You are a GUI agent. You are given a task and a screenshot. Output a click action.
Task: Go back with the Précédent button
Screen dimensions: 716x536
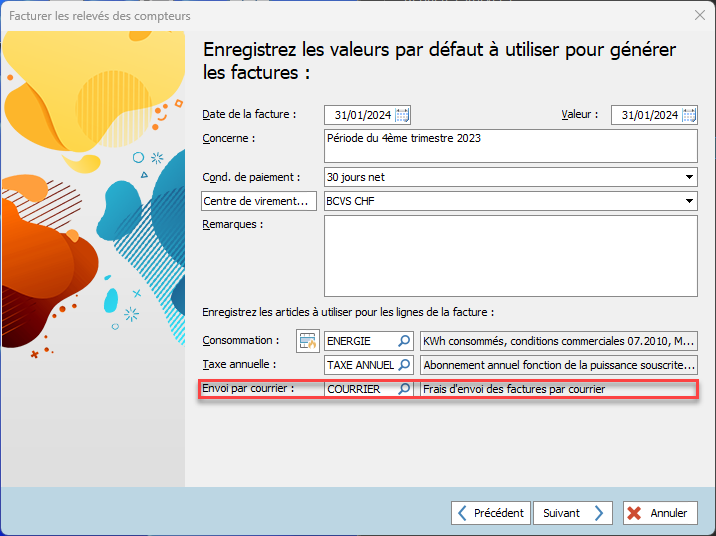(x=491, y=513)
